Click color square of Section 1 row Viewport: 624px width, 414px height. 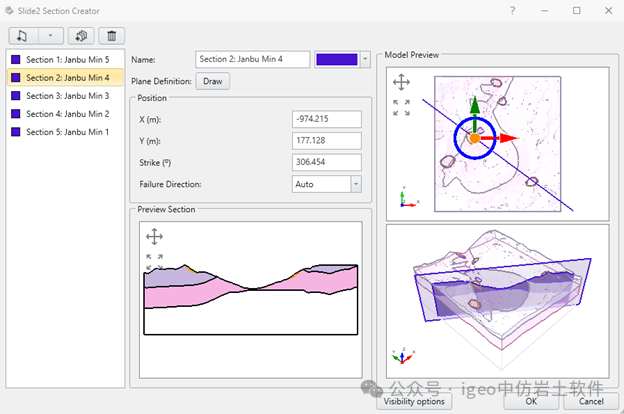(16, 60)
